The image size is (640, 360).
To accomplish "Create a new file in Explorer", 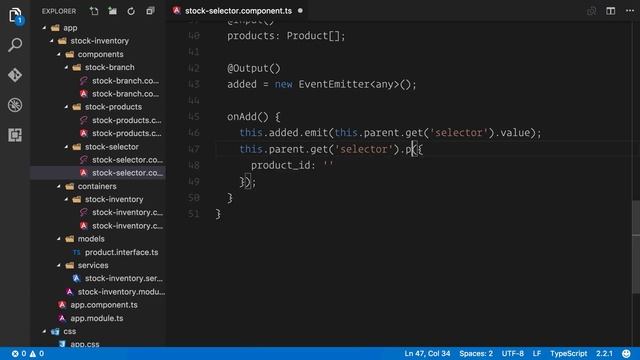I will [94, 11].
